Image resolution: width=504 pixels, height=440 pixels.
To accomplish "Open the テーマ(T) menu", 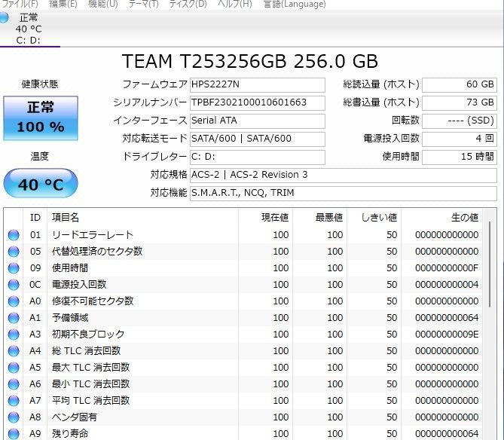I will pyautogui.click(x=143, y=5).
